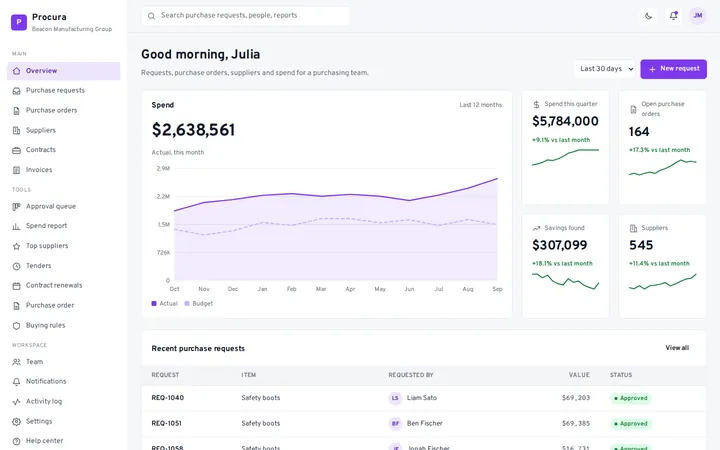Toggle the Budget legend swatch
Image resolution: width=720 pixels, height=450 pixels.
(x=187, y=304)
